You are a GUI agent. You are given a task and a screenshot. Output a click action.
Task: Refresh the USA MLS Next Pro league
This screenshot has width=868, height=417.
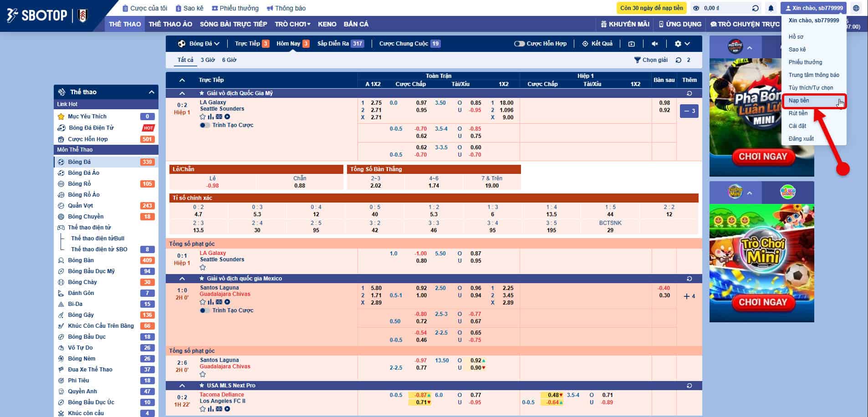pos(689,386)
